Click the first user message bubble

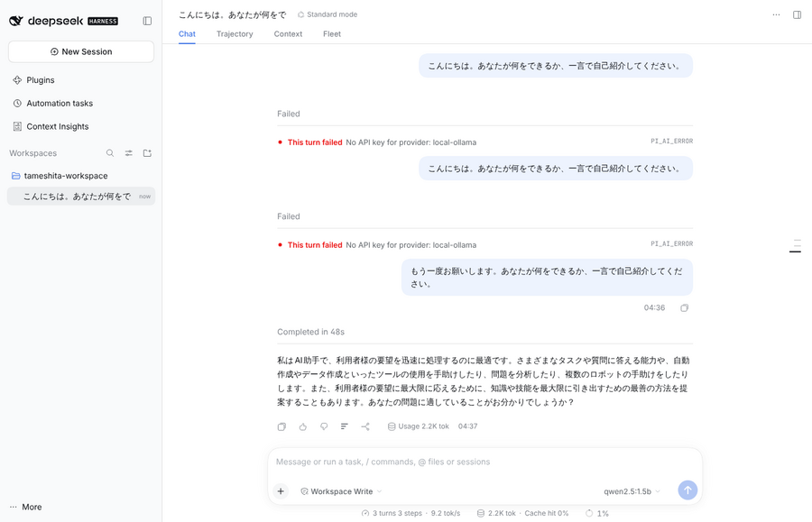(556, 66)
